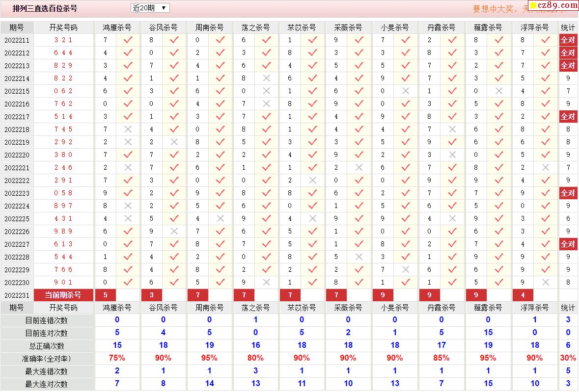Click the 最大连对次数 row label
579x392 pixels.
point(46,384)
